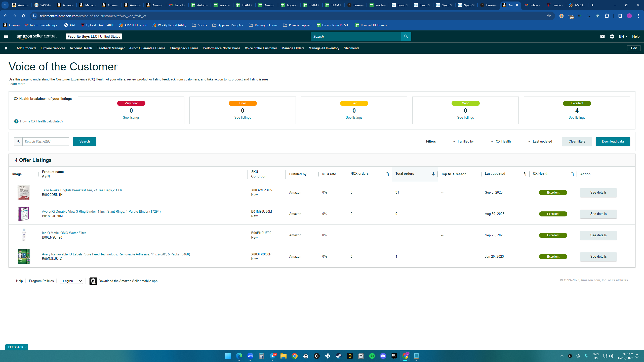Focus the Search title, ASIN field

click(x=46, y=142)
